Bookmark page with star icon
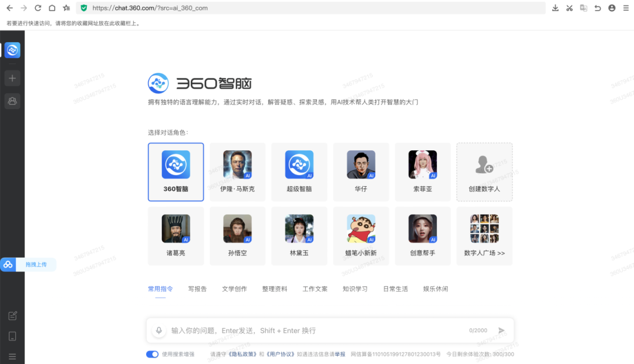The image size is (634, 364). [x=67, y=8]
